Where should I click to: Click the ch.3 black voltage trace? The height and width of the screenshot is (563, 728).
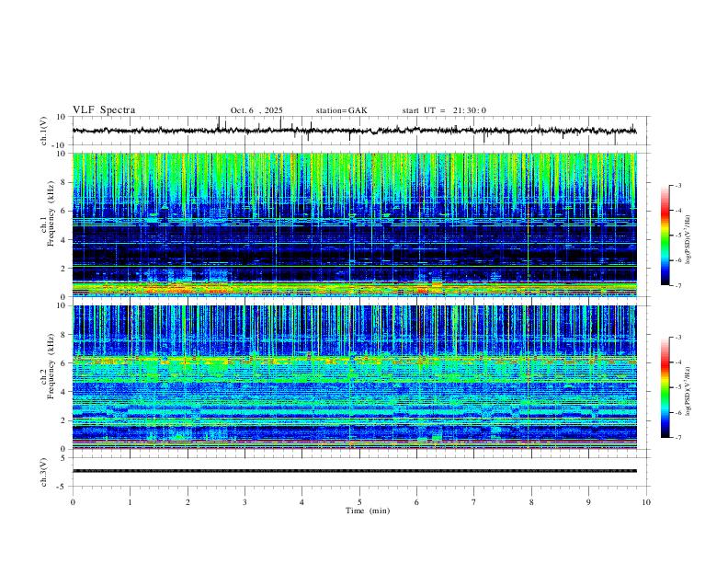coord(354,471)
